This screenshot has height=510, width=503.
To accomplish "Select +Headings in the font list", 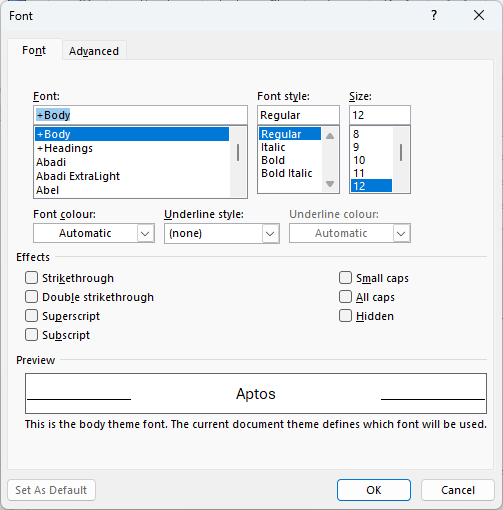I will tap(132, 148).
